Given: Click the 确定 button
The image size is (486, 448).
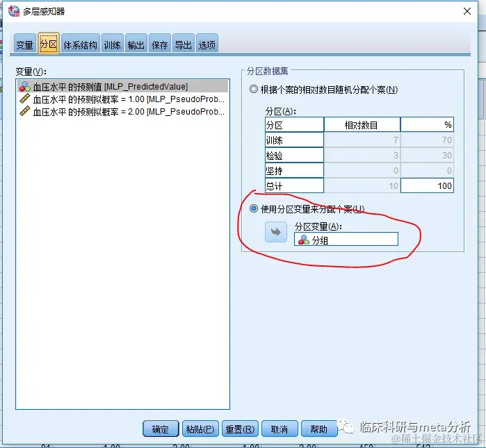Looking at the screenshot, I should click(x=161, y=429).
